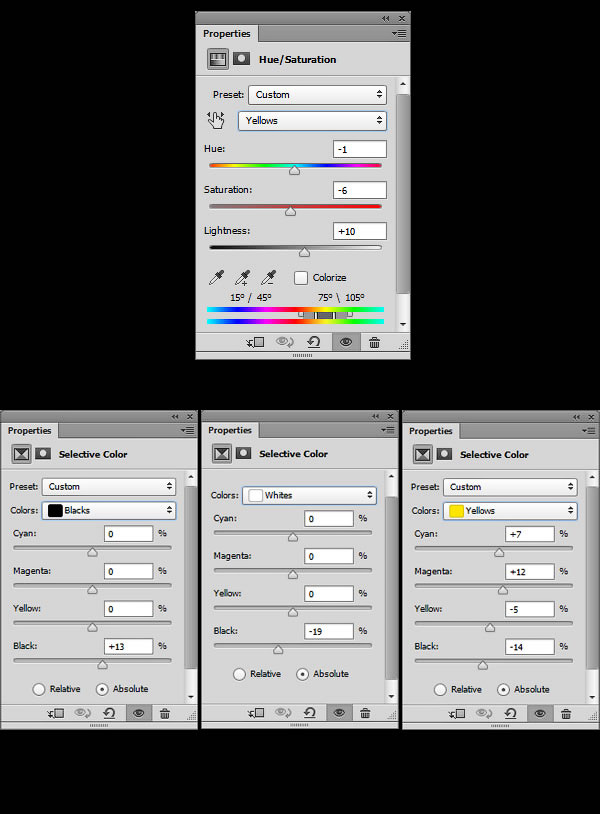Click Black field showing -19 in Whites panel
This screenshot has height=814, width=600.
coord(329,631)
